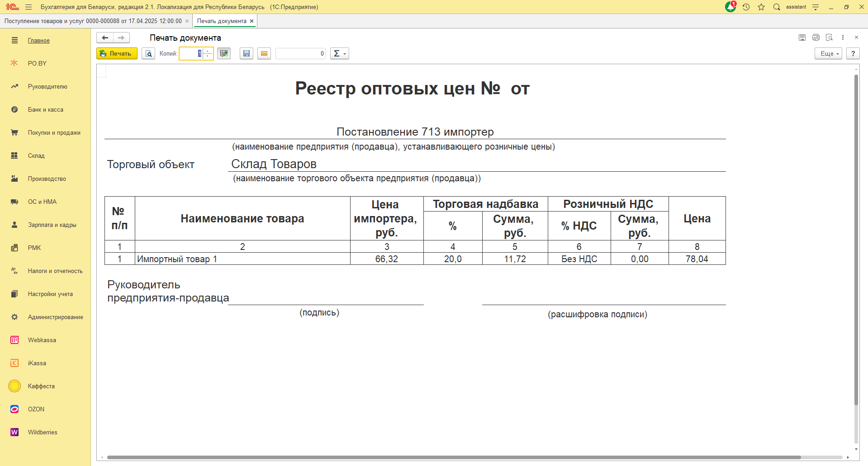Open the history clock icon
868x466 pixels.
[x=746, y=7]
